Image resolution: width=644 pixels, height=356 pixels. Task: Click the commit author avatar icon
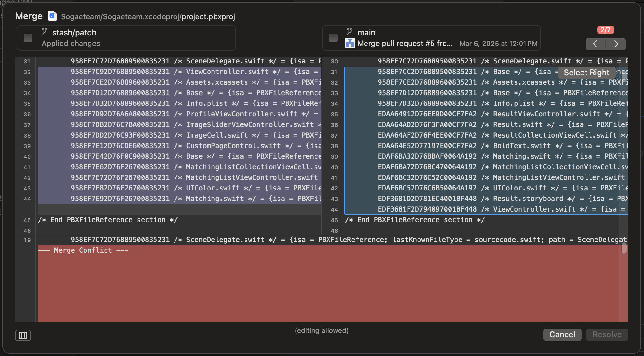tap(350, 43)
